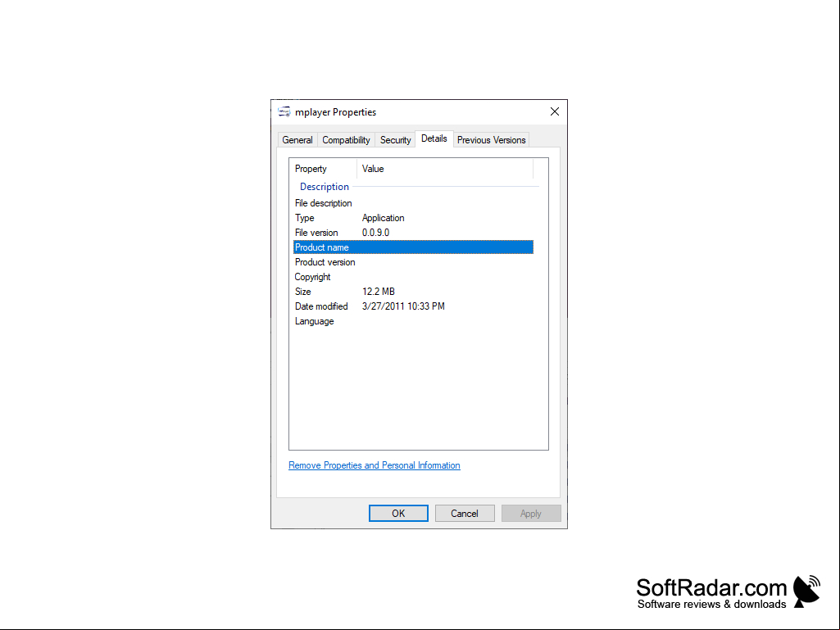Select the Size property row
Image resolution: width=840 pixels, height=630 pixels.
pos(413,292)
